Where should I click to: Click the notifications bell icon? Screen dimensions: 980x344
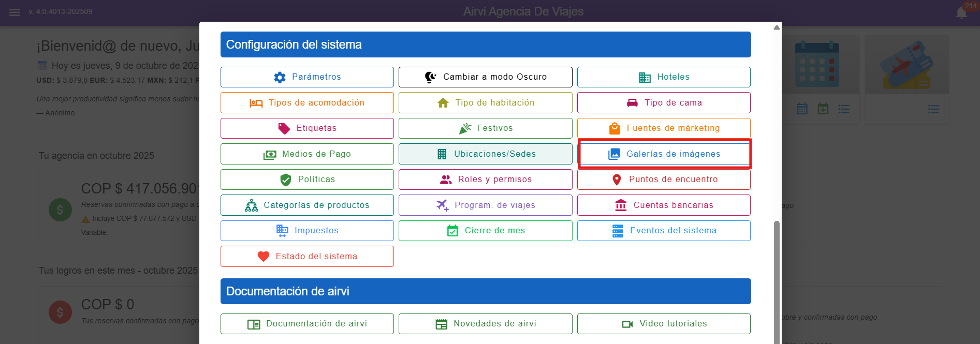[961, 12]
